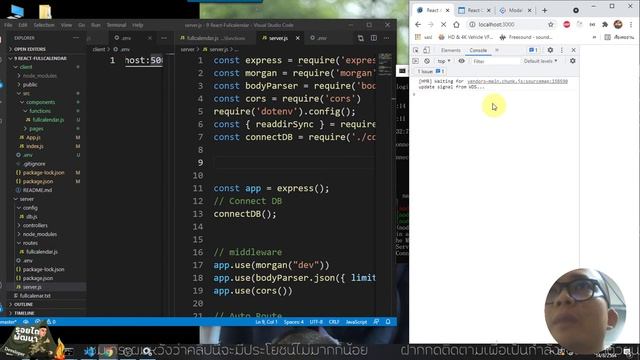Click Ln 9, Col 1 status indicator
Image resolution: width=640 pixels, height=360 pixels.
266,322
